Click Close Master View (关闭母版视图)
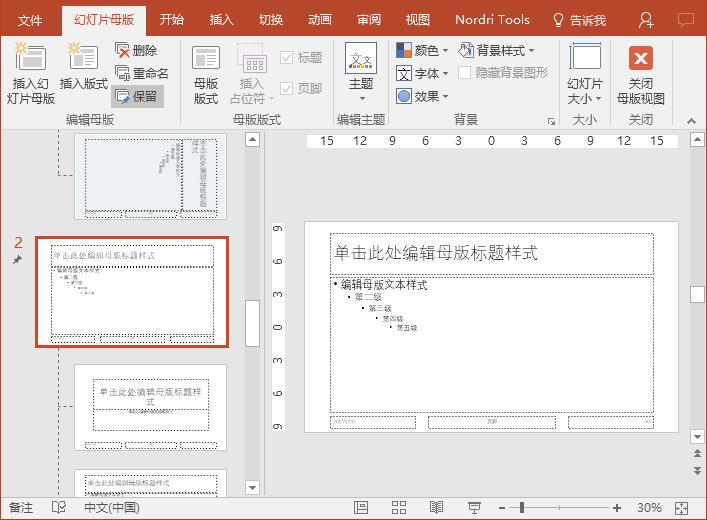This screenshot has width=707, height=520. click(640, 73)
